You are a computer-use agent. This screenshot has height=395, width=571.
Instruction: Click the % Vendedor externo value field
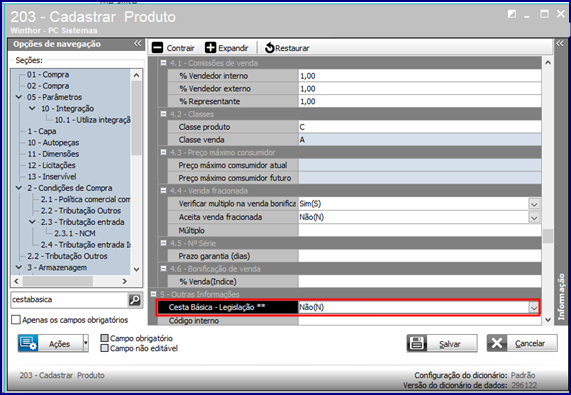(x=420, y=88)
